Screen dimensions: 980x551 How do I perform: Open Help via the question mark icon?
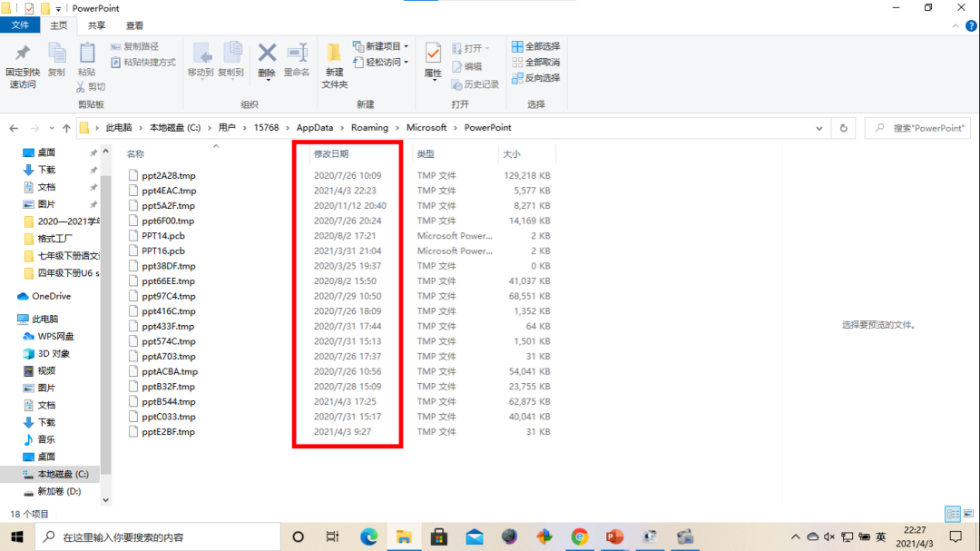pos(971,25)
